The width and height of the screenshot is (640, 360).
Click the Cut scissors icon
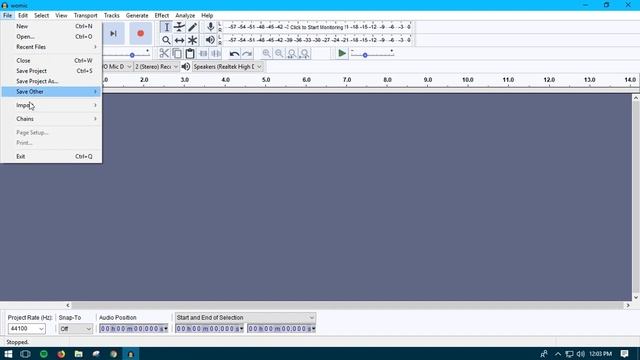(x=164, y=53)
